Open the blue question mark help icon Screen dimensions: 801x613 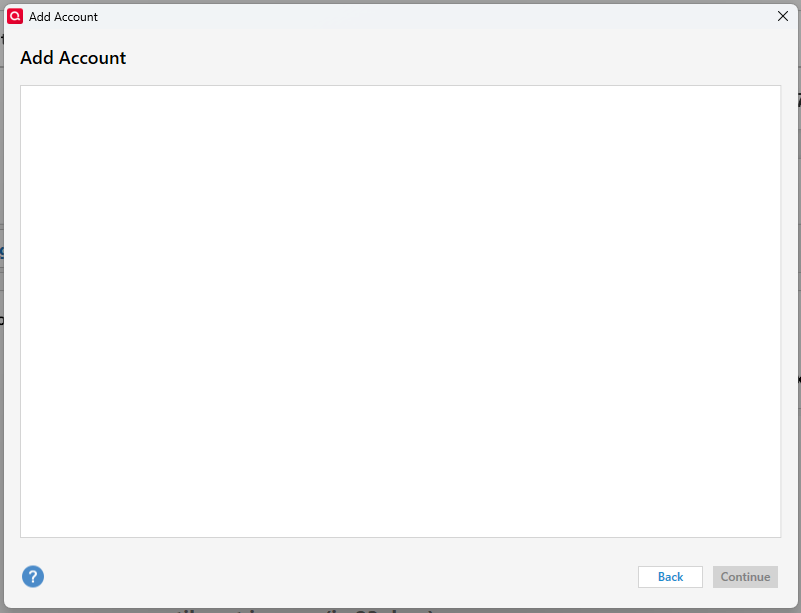(x=33, y=576)
